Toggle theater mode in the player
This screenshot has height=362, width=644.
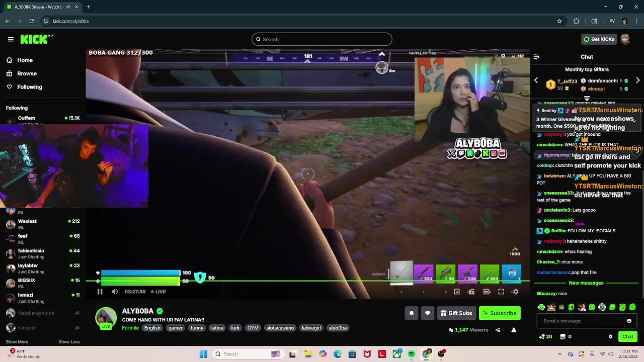click(487, 292)
